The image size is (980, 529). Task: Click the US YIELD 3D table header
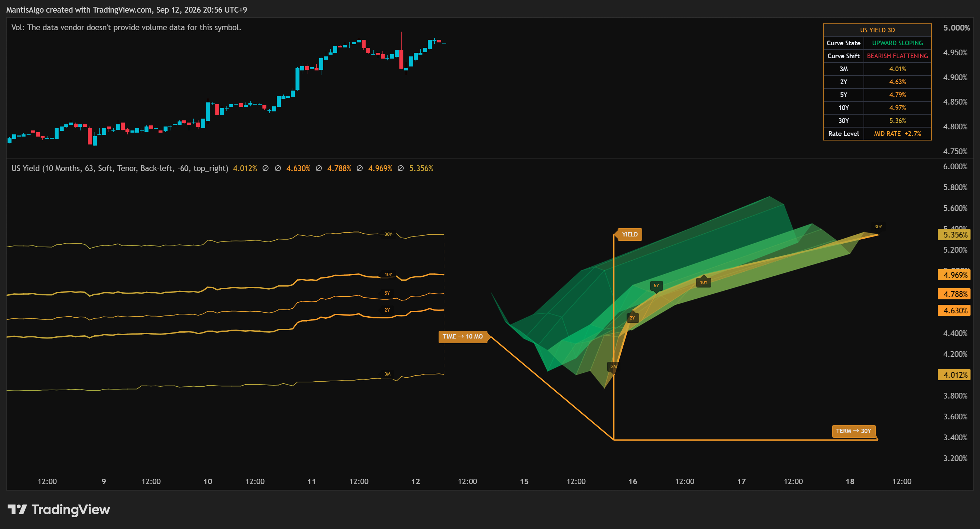[x=877, y=30]
